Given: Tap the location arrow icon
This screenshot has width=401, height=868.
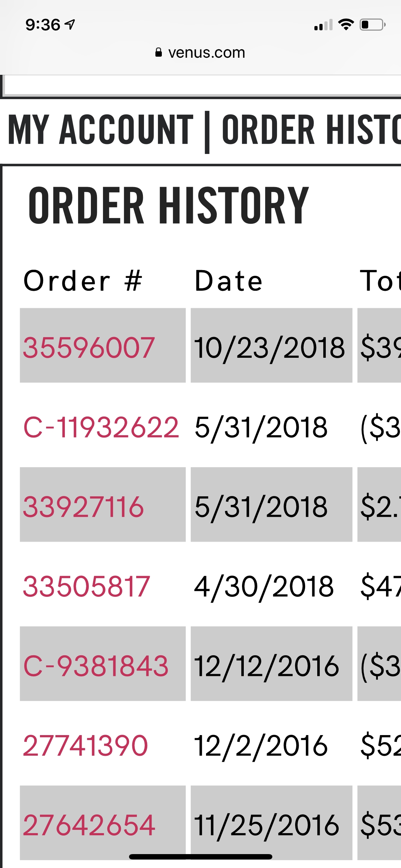Looking at the screenshot, I should [x=70, y=25].
